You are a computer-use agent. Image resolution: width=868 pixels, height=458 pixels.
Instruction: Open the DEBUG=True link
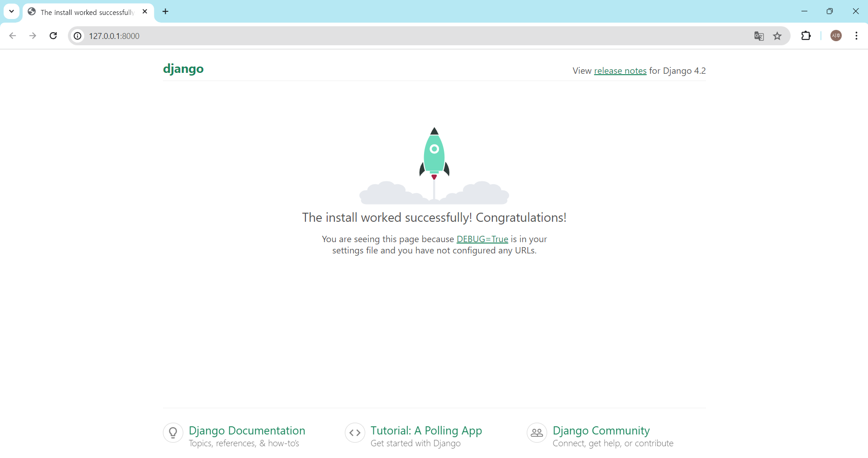point(482,239)
